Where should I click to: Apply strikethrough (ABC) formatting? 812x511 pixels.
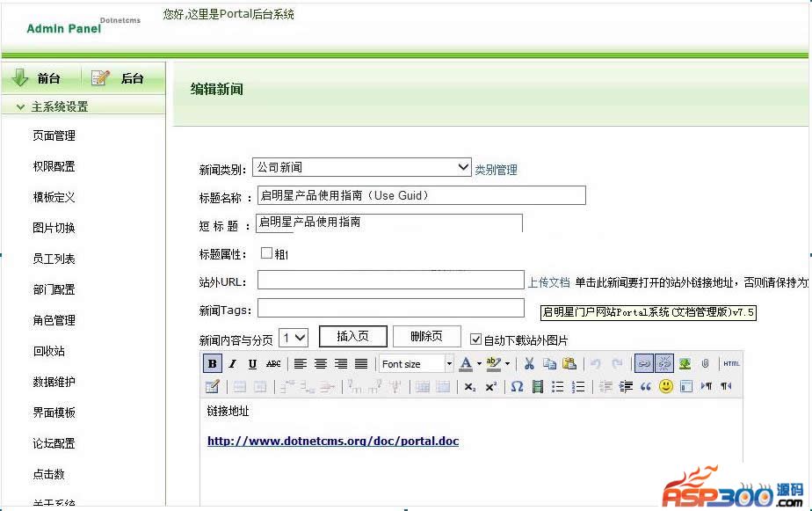(x=273, y=364)
